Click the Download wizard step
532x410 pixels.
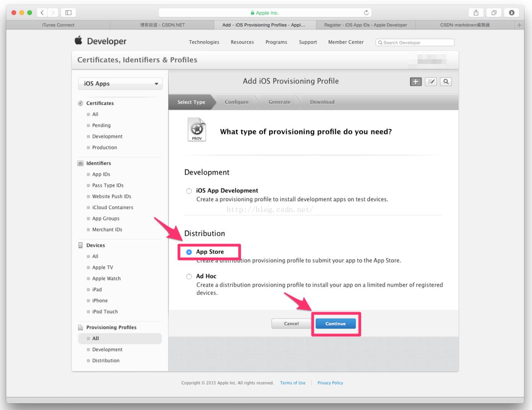point(322,102)
